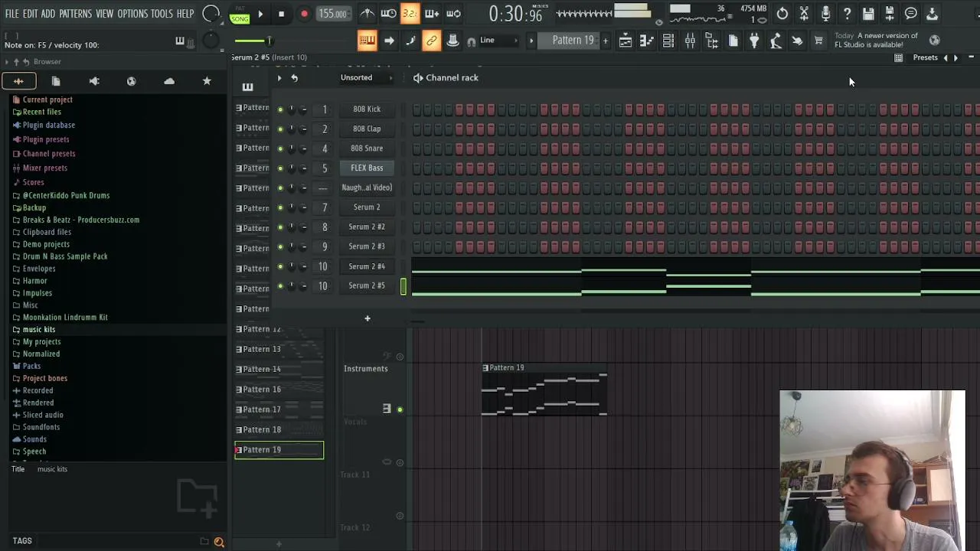Open the Line snap mode dropdown
This screenshot has width=980, height=551.
pos(498,41)
